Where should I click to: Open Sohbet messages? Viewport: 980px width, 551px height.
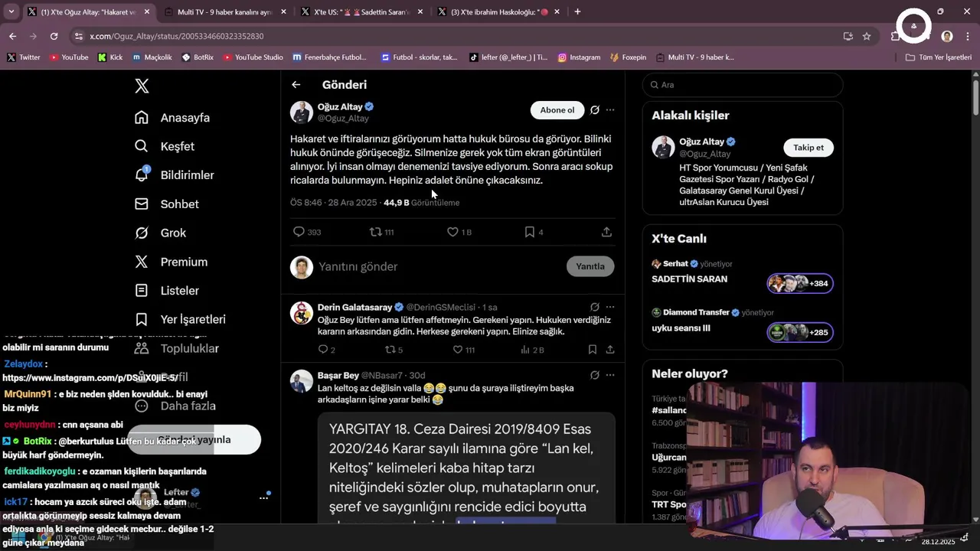tap(142, 204)
